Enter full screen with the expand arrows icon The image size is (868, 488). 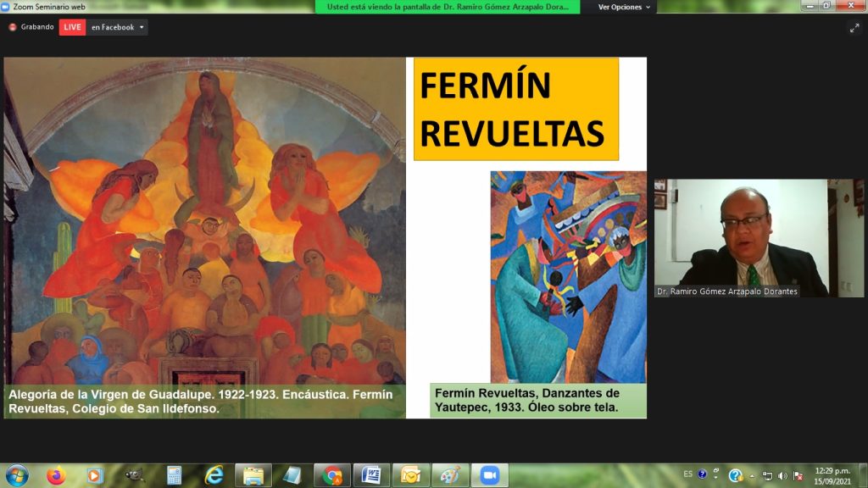(x=854, y=28)
